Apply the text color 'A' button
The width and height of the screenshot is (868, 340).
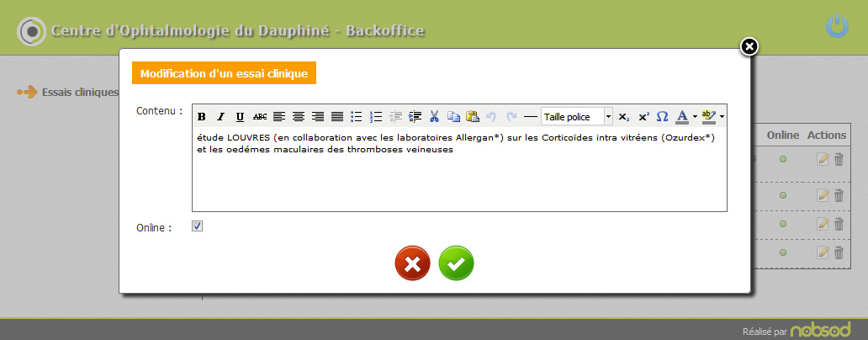[682, 117]
